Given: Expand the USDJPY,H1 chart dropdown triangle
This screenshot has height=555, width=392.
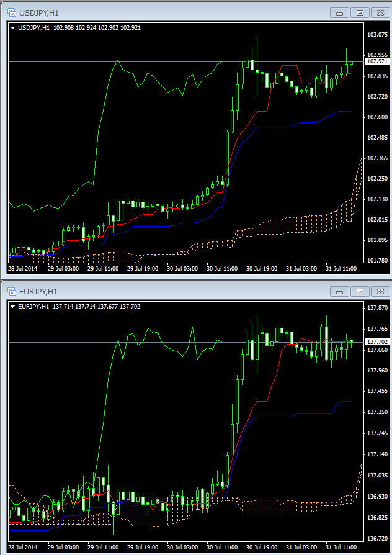Looking at the screenshot, I should tap(13, 27).
